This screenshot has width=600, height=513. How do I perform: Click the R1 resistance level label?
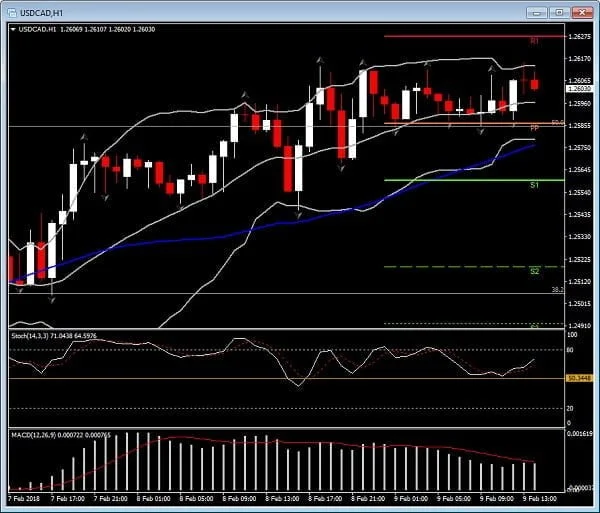pos(535,41)
